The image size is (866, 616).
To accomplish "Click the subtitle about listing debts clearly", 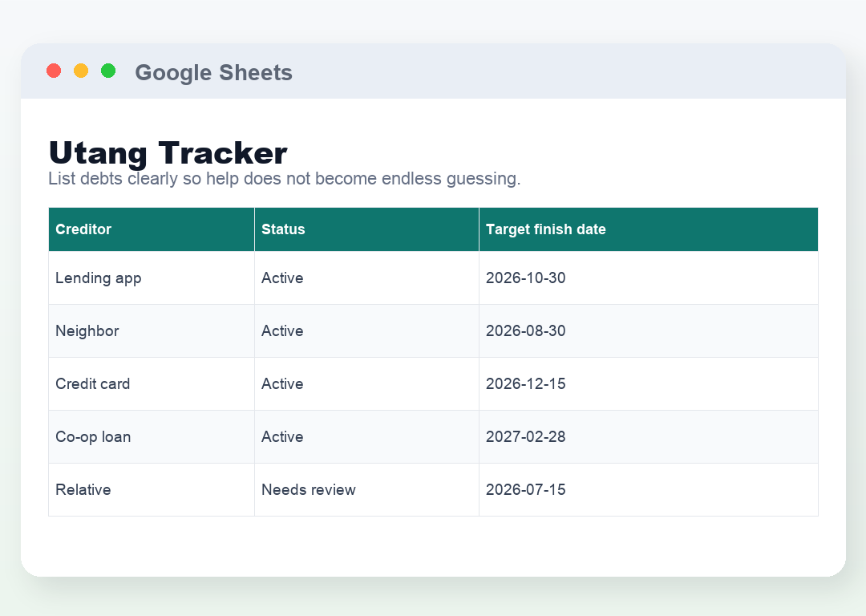I will click(x=285, y=178).
